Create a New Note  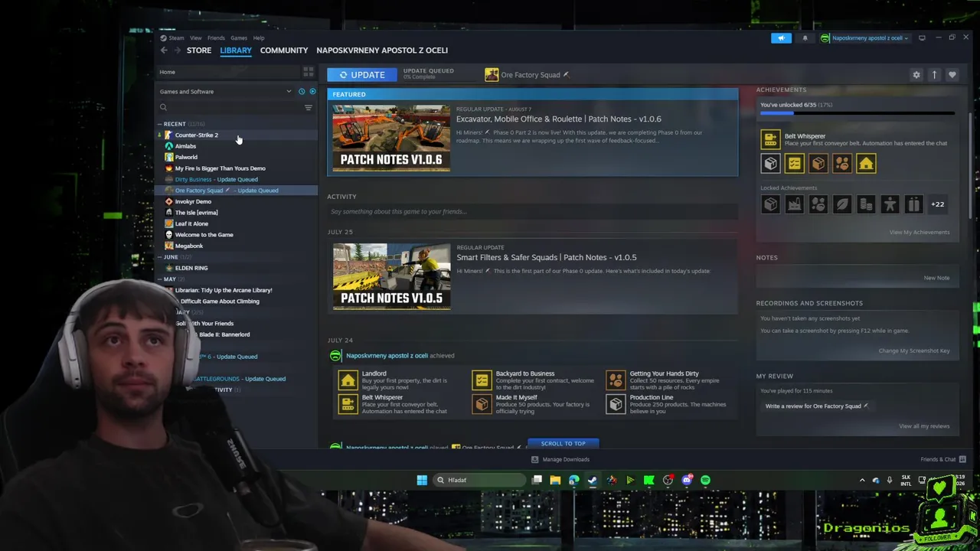tap(936, 278)
